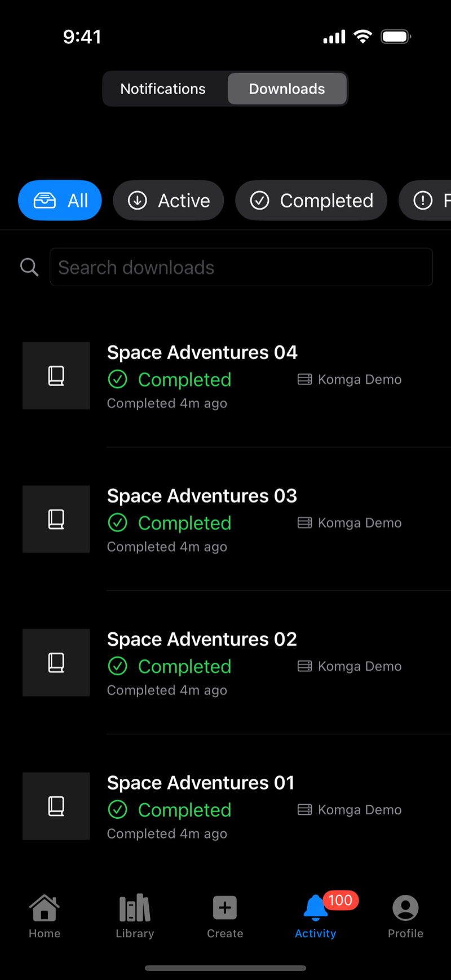Tap the Create plus icon
The width and height of the screenshot is (451, 980).
tap(225, 908)
